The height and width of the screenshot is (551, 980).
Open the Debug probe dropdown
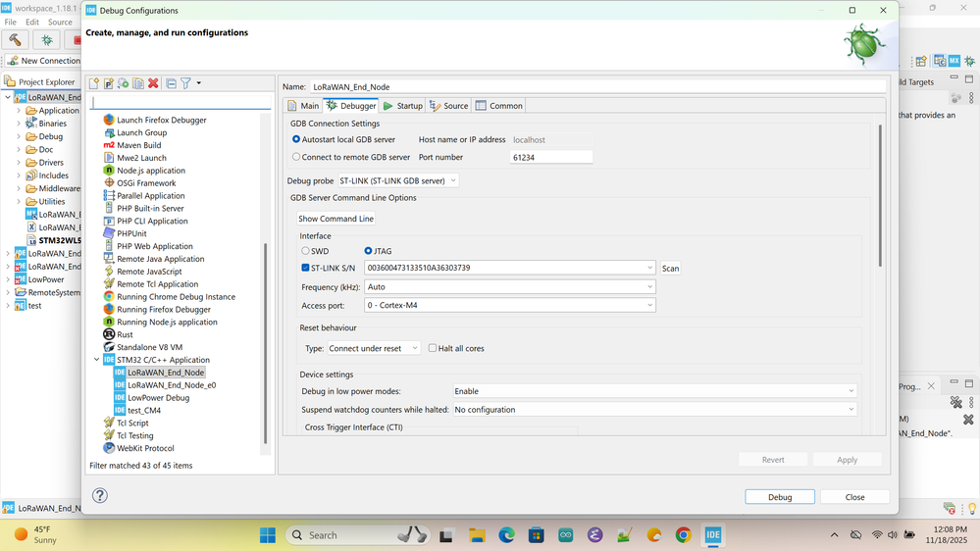click(397, 180)
